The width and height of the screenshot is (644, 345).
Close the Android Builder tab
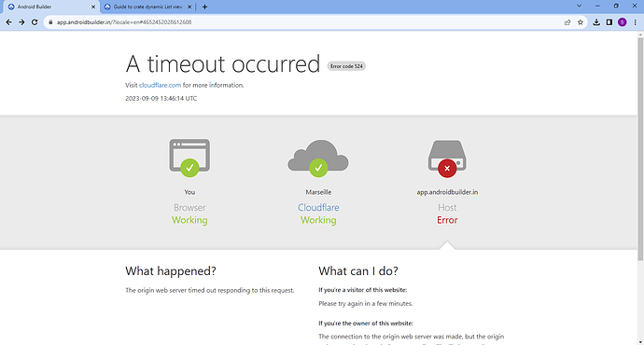click(93, 7)
